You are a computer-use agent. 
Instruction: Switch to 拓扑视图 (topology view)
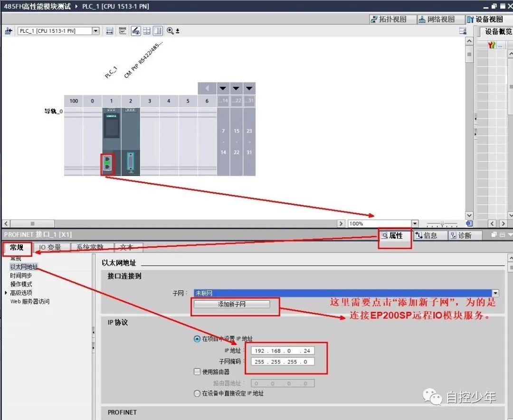click(x=392, y=19)
